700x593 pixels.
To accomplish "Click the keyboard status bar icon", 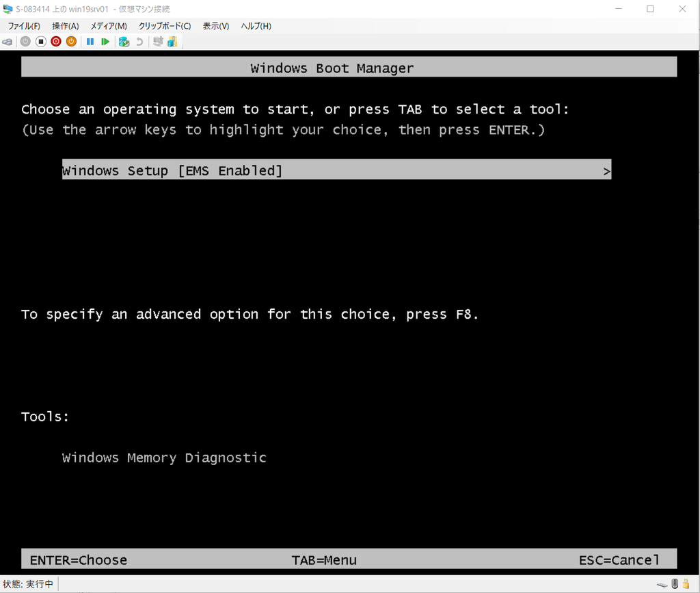I will pos(662,585).
